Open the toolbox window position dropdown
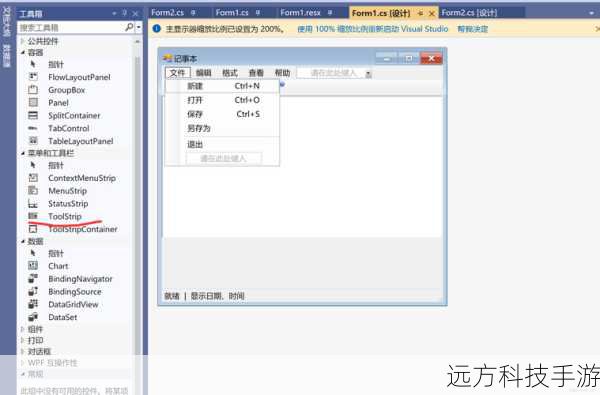This screenshot has height=395, width=600. coord(114,13)
